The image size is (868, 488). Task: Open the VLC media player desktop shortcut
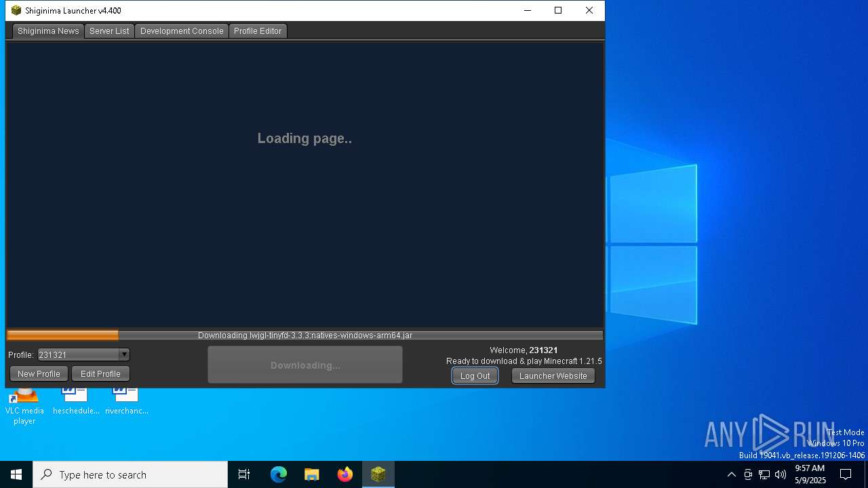[x=24, y=405]
